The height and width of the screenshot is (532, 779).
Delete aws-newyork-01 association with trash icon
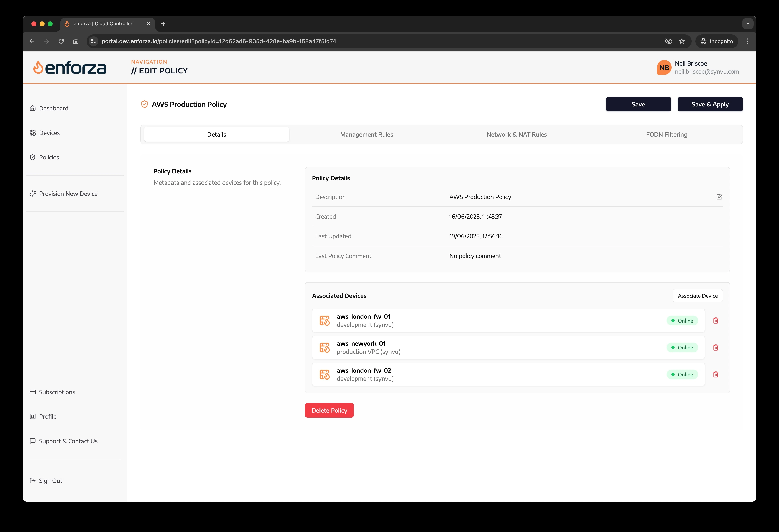715,348
